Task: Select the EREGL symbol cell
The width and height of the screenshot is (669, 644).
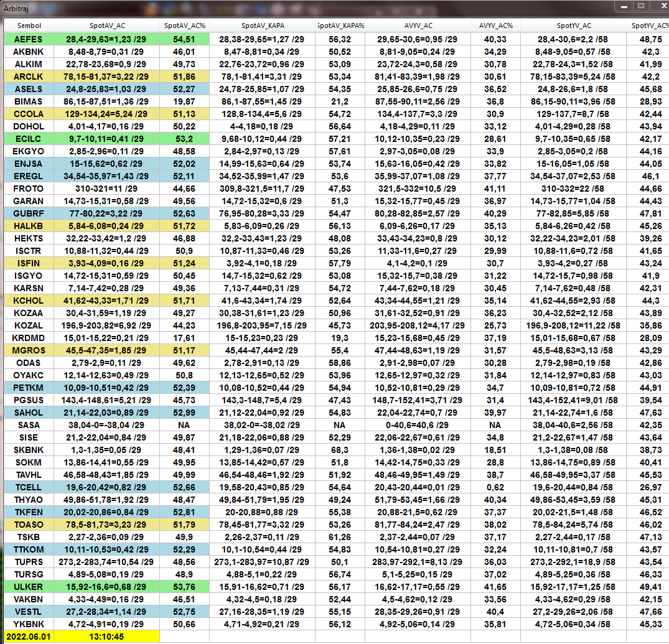Action: point(29,176)
